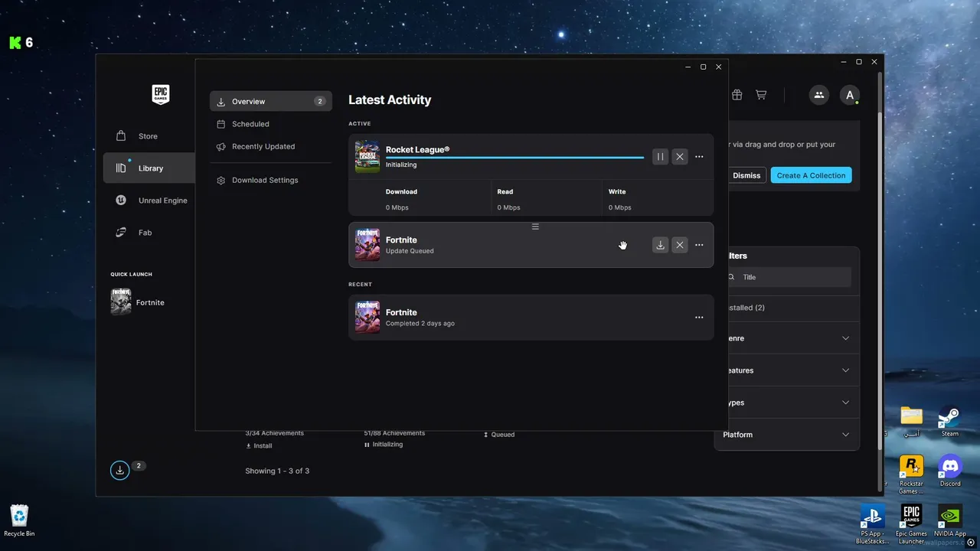Open the friends list icon
Viewport: 980px width, 551px height.
819,95
